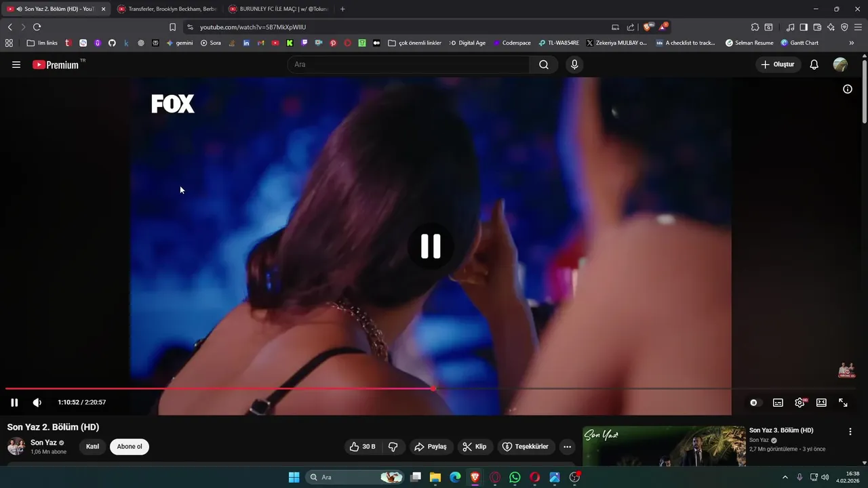This screenshot has height=488, width=868.
Task: Open Son Yaz 3. Bölüm (HD) title
Action: coord(781,430)
